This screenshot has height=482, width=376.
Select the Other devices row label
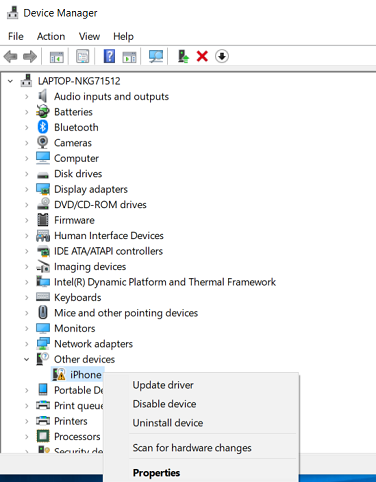[x=84, y=359]
